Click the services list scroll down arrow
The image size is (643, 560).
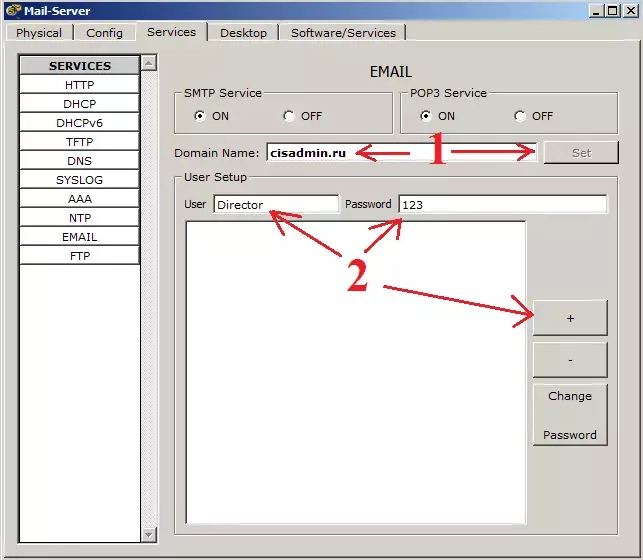[148, 535]
